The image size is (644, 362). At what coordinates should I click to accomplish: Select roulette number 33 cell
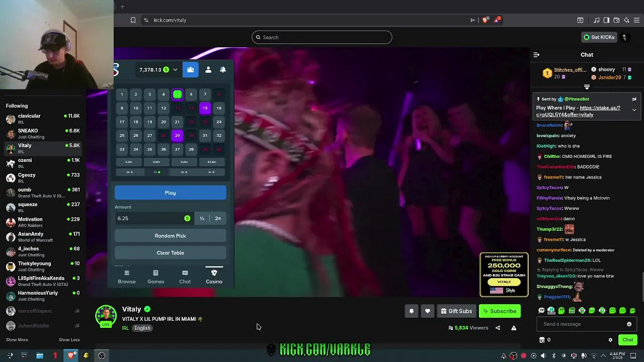click(122, 149)
